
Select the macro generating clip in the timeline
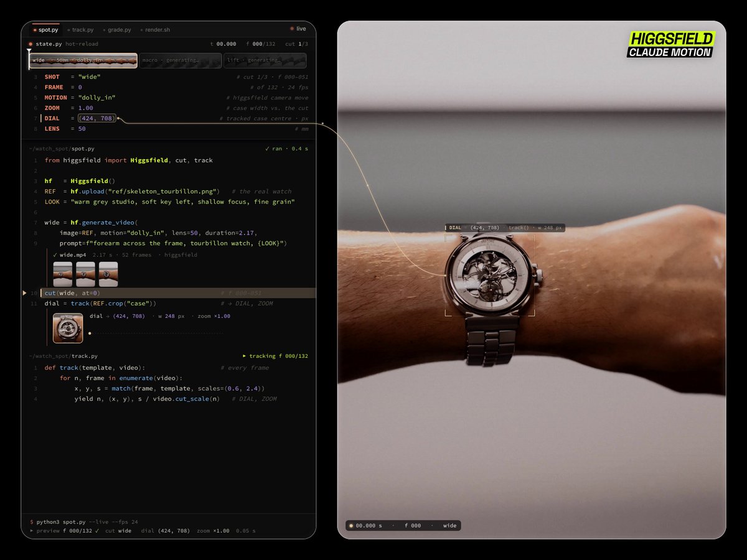[x=181, y=60]
